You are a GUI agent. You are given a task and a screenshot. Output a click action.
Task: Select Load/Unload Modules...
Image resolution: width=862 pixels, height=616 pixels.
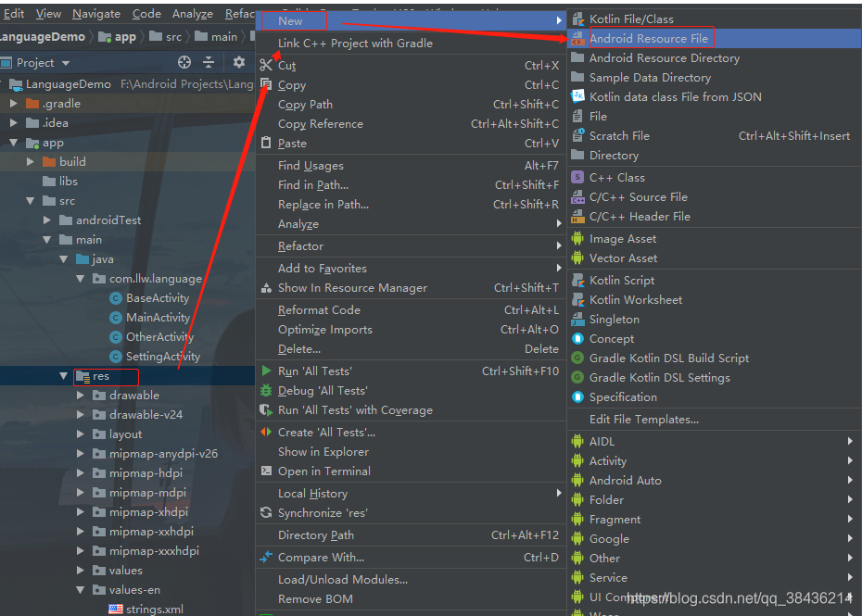pos(412,579)
